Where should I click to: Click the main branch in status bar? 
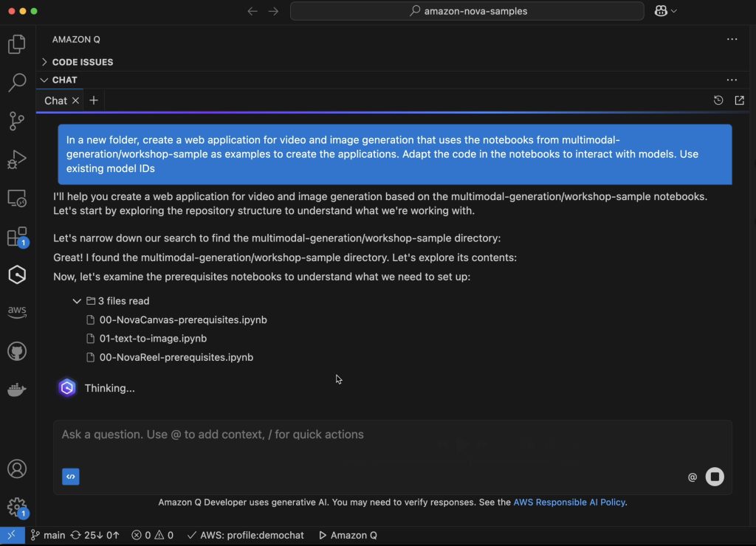48,535
